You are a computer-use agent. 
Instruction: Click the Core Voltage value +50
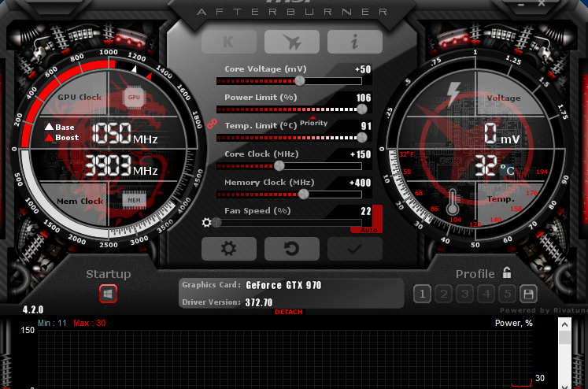[x=363, y=69]
